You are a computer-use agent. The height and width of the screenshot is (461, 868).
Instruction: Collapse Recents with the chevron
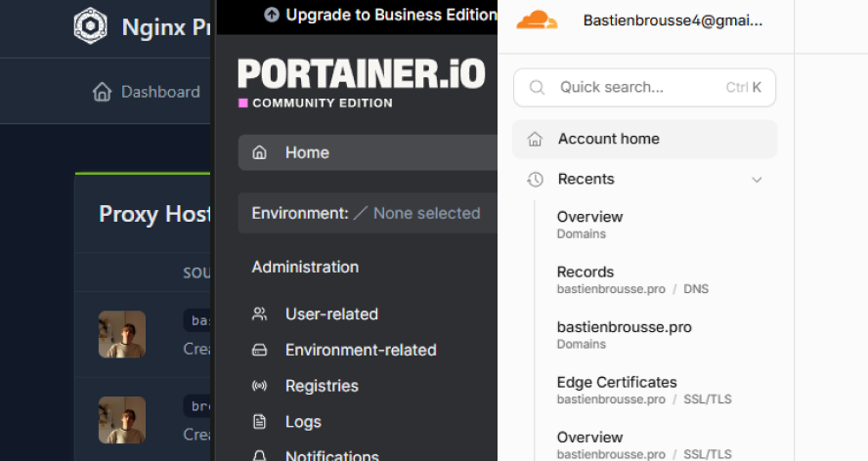pos(757,180)
